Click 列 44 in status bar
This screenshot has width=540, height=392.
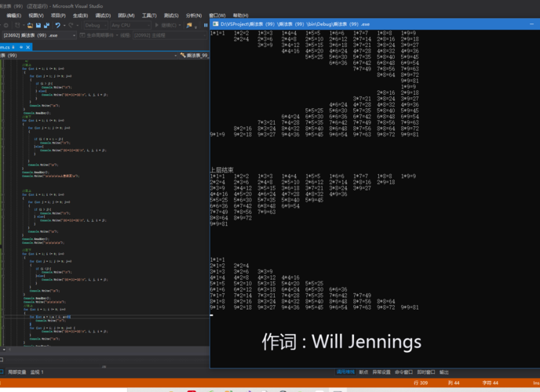(x=454, y=383)
